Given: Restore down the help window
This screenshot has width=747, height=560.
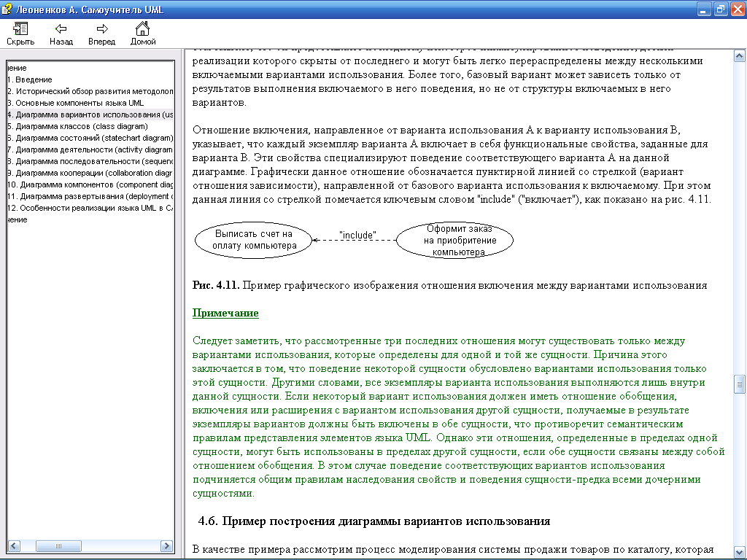Looking at the screenshot, I should 721,9.
